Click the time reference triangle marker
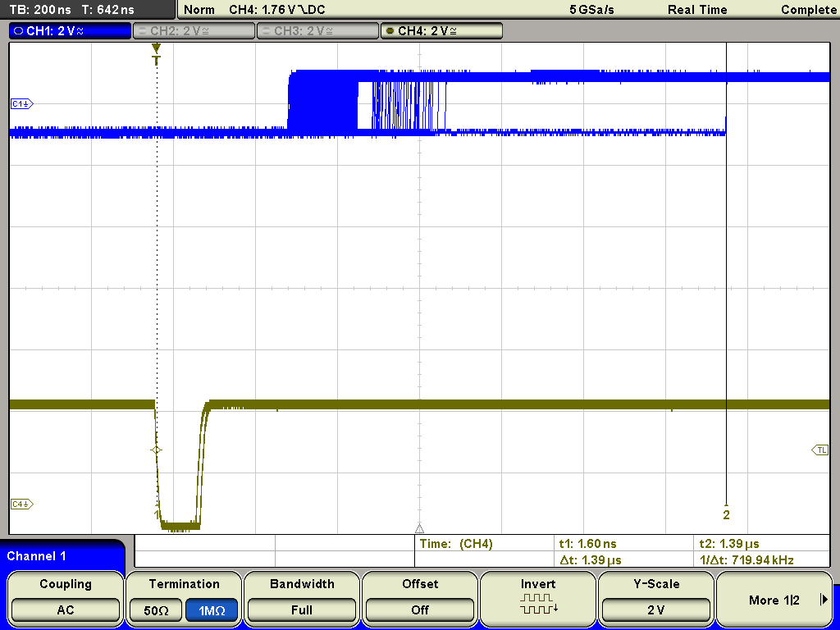The width and height of the screenshot is (840, 630). pyautogui.click(x=419, y=529)
